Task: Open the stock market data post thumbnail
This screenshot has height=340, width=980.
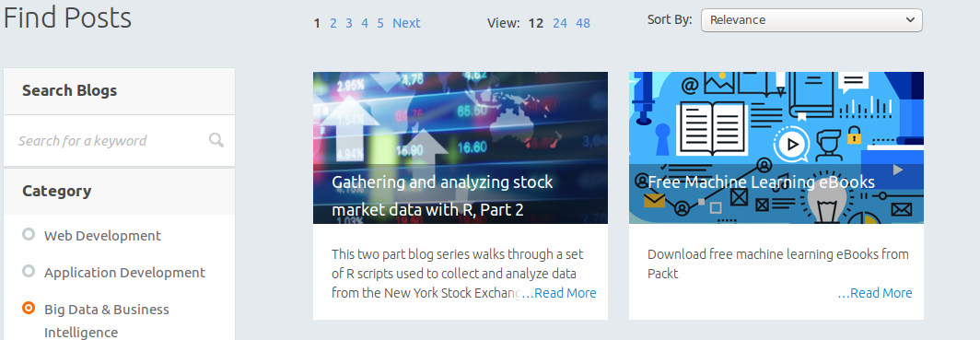Action: click(460, 147)
